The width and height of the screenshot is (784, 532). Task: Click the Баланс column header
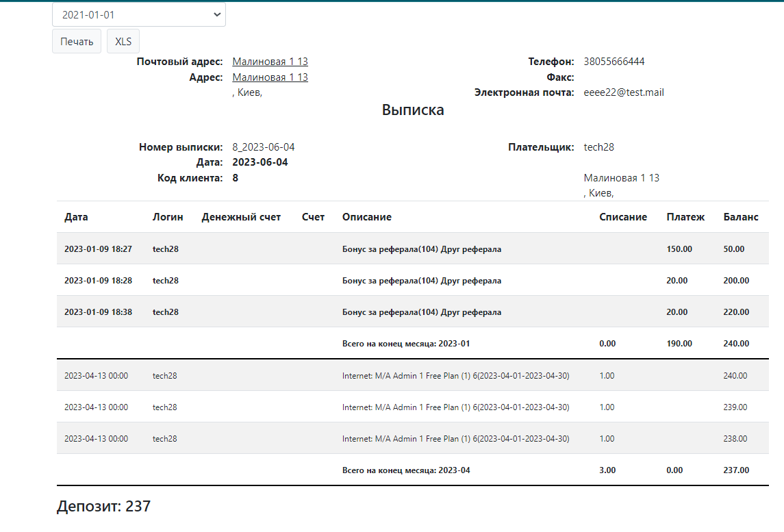(x=741, y=217)
